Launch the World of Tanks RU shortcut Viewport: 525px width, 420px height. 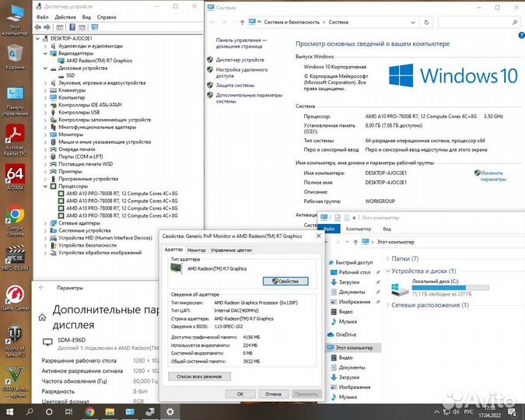pos(15,341)
